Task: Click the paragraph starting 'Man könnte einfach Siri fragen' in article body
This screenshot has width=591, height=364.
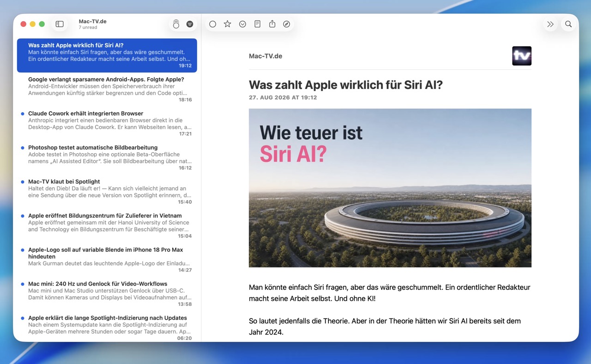Action: [x=390, y=293]
